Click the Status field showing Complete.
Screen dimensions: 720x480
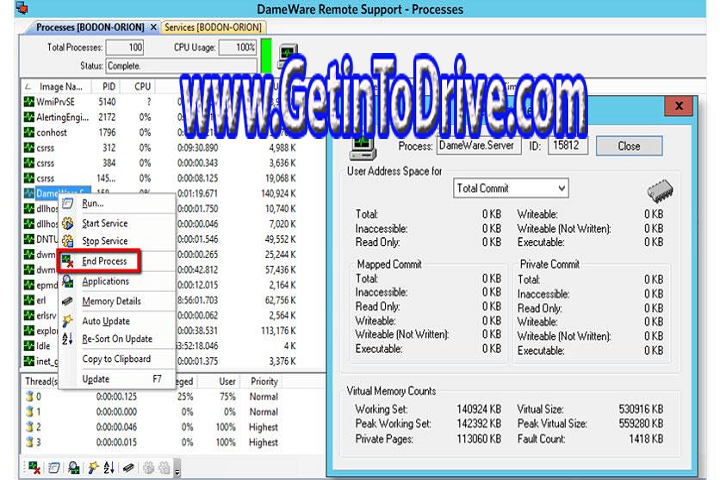click(181, 66)
